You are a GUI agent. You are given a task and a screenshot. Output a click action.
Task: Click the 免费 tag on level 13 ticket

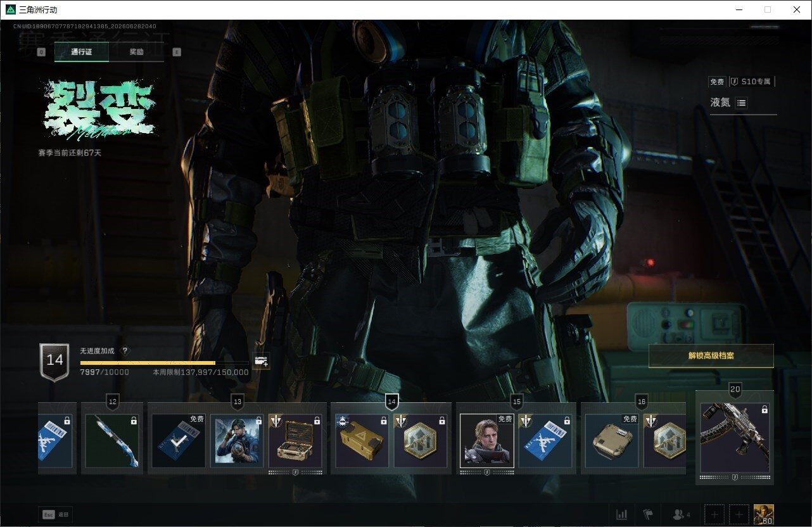pos(196,419)
